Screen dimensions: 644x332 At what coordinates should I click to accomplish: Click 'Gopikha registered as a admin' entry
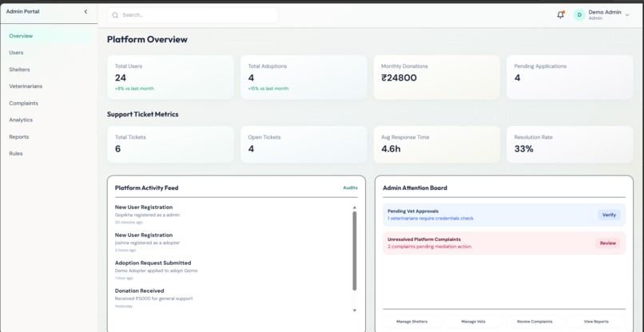pyautogui.click(x=147, y=215)
